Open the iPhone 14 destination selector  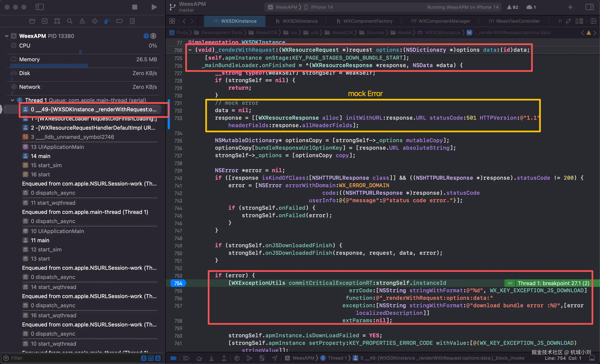click(321, 7)
